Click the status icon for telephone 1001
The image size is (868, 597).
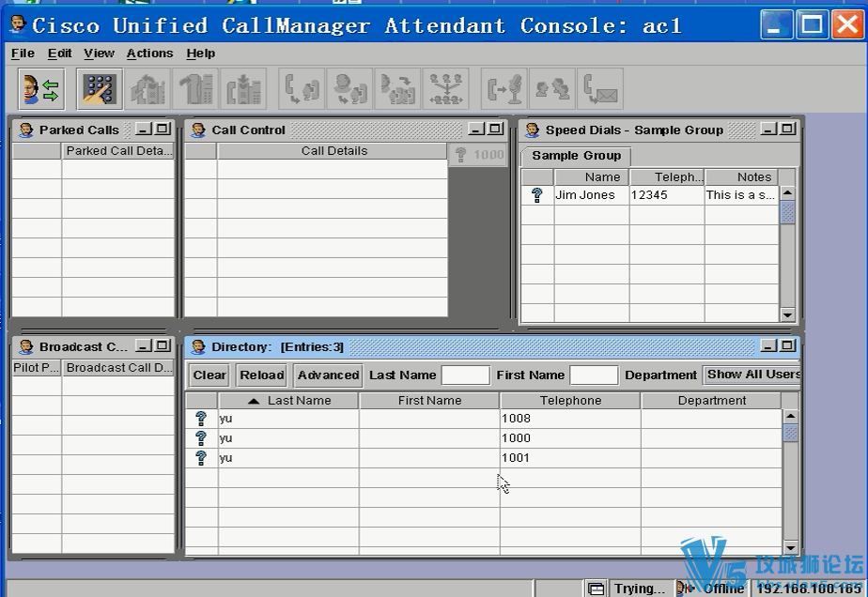pos(201,458)
